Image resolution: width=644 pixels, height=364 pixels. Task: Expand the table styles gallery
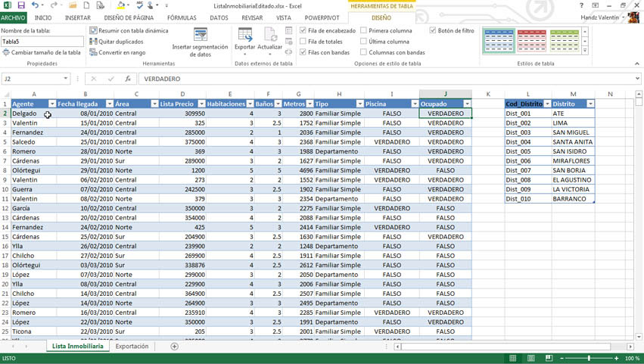(585, 51)
